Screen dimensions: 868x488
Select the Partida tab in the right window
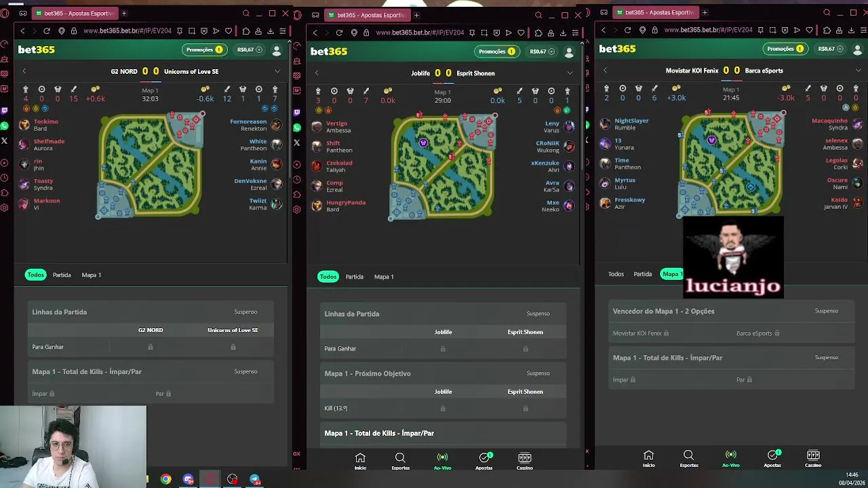642,274
